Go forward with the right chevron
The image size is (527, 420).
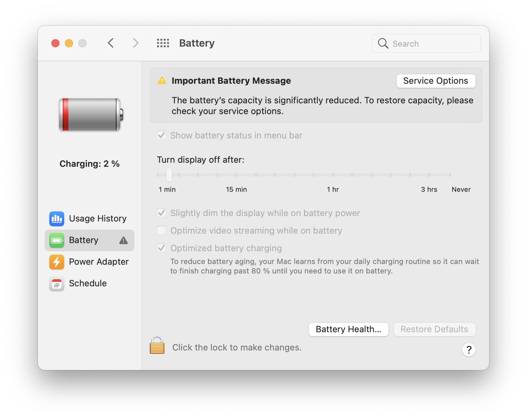pyautogui.click(x=135, y=43)
